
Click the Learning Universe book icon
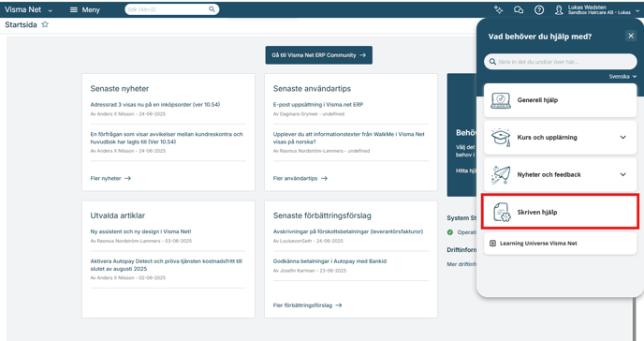493,244
